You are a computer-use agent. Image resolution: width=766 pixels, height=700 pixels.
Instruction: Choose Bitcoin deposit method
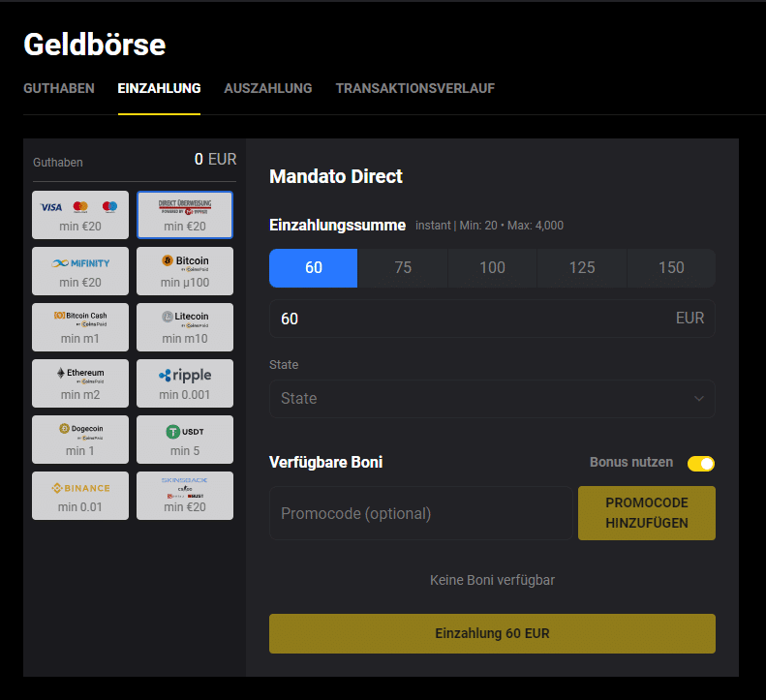(x=185, y=271)
